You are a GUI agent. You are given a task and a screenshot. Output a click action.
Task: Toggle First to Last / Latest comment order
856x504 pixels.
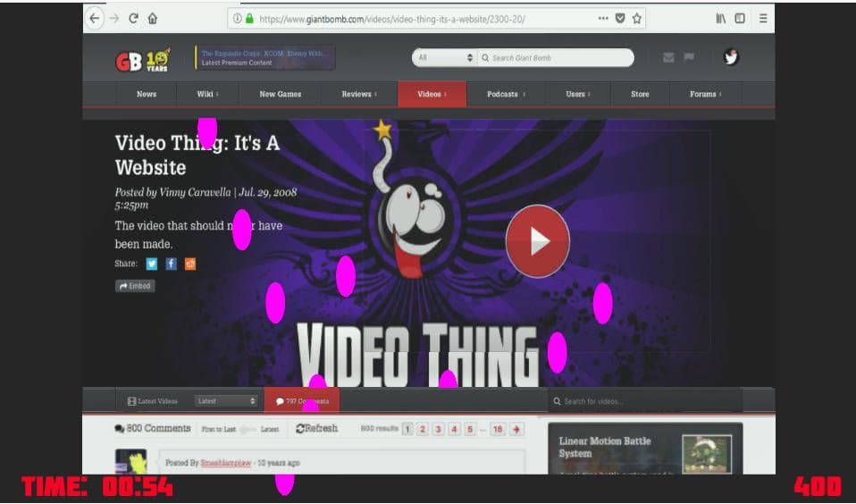(x=248, y=430)
